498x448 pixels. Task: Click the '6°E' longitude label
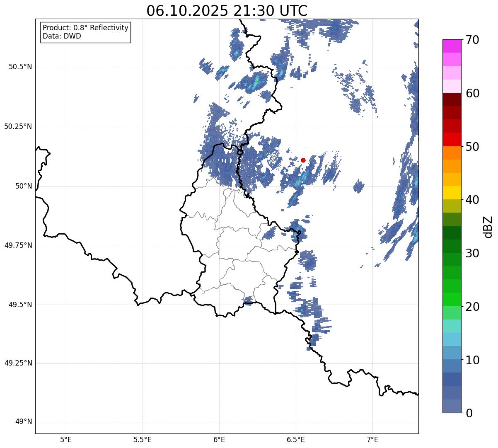pos(219,439)
